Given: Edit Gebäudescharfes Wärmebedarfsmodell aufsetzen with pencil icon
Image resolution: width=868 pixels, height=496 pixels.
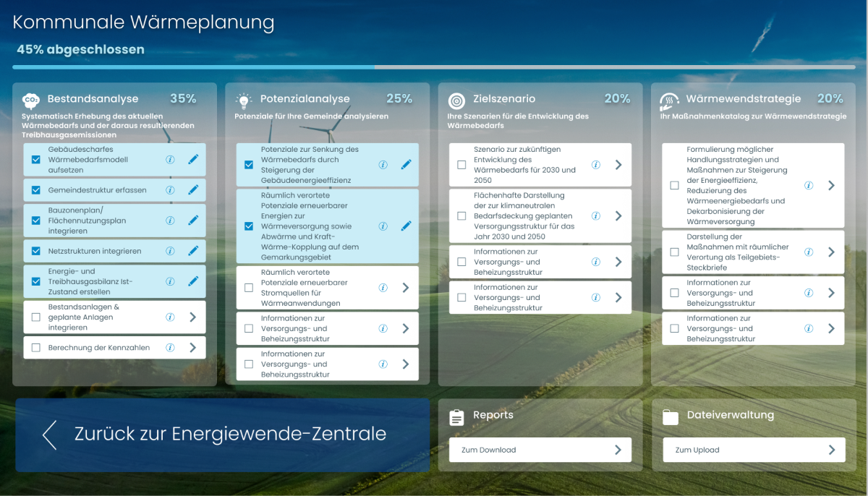Looking at the screenshot, I should [193, 160].
